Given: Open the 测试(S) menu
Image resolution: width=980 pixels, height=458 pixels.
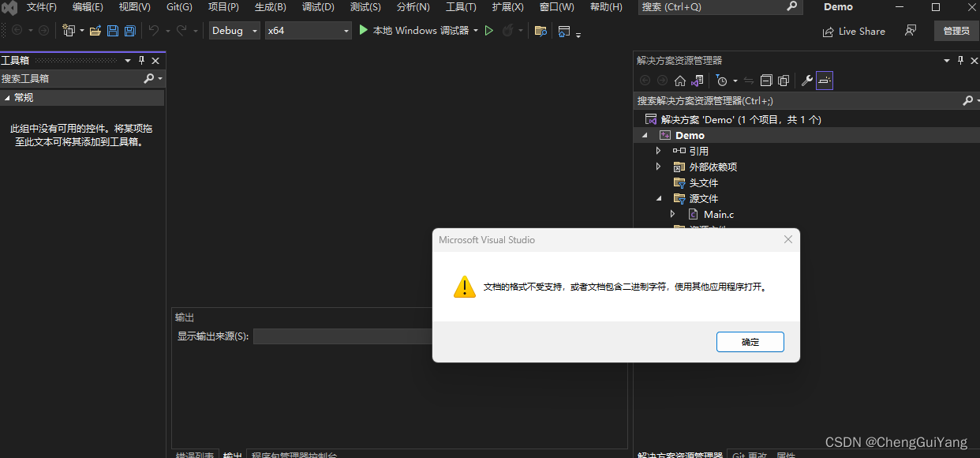Looking at the screenshot, I should [x=365, y=7].
